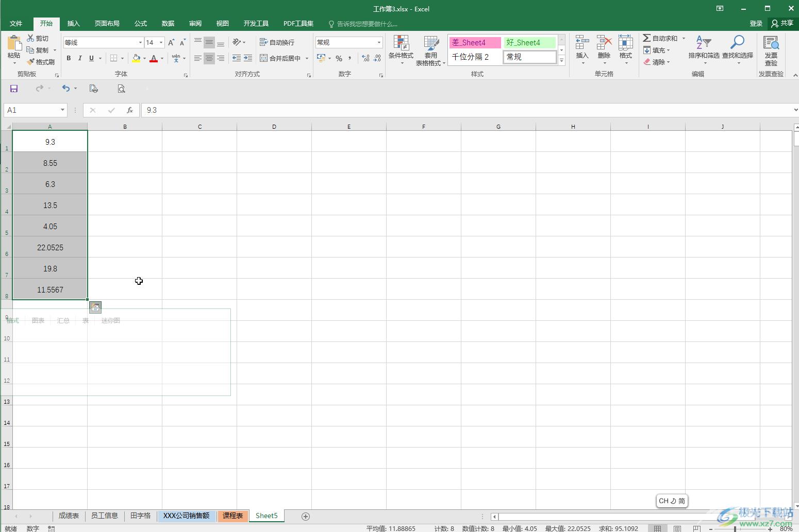Add a new sheet with the plus button
The width and height of the screenshot is (799, 532).
click(306, 516)
